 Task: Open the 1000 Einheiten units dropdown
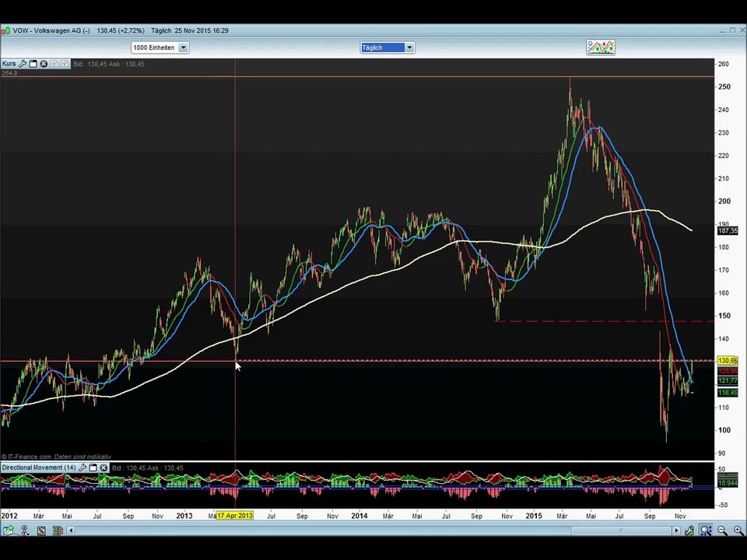coord(160,47)
